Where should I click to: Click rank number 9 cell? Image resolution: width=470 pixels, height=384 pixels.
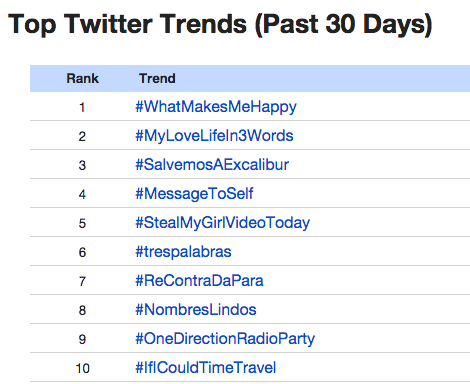pyautogui.click(x=82, y=339)
